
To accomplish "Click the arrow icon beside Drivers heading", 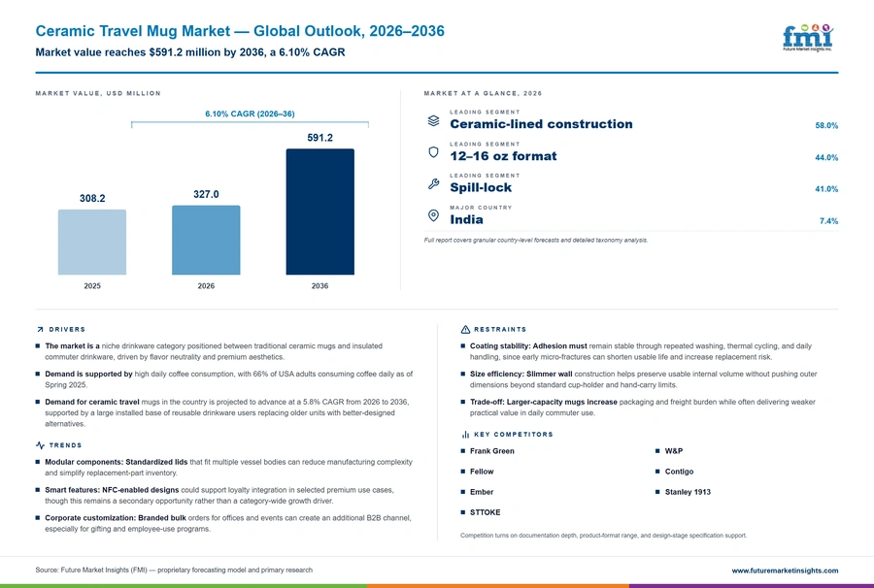I will point(40,330).
